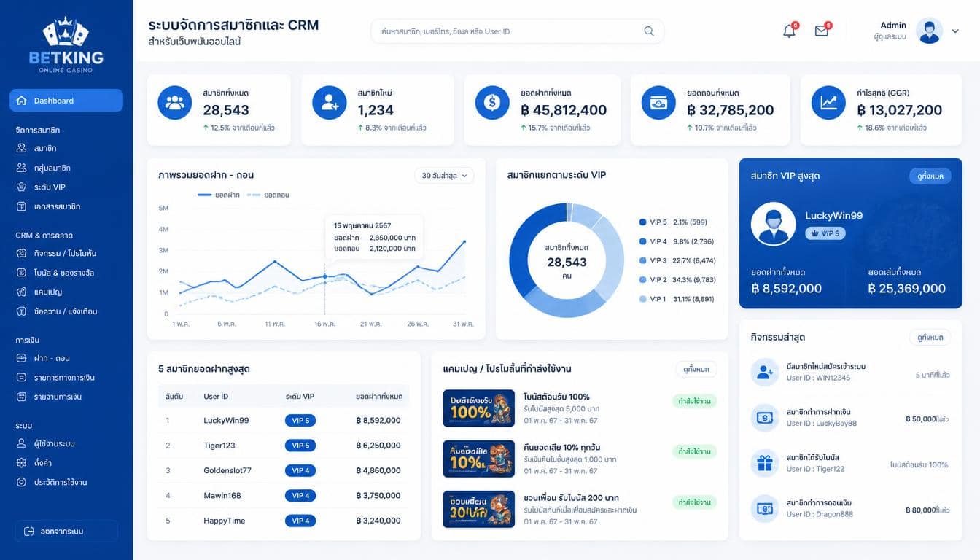Viewport: 980px width, 560px height.
Task: Open the 30 วันล่าสุด period dropdown
Action: (444, 176)
